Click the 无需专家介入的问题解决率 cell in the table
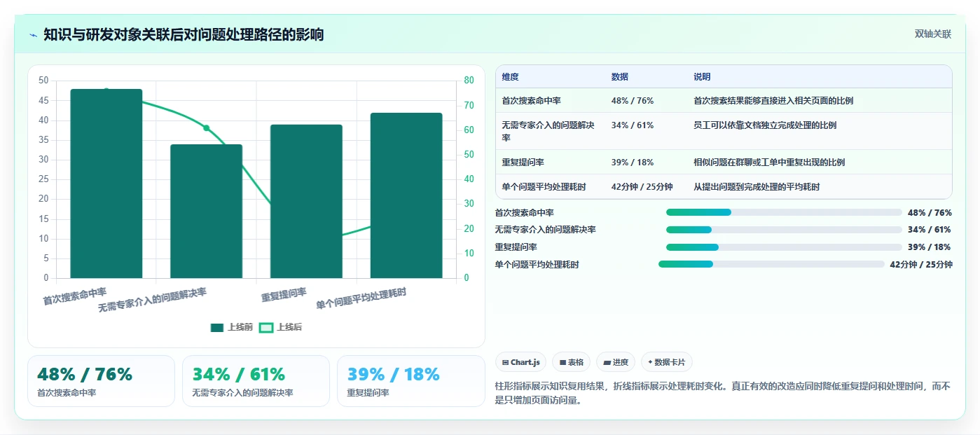 549,132
